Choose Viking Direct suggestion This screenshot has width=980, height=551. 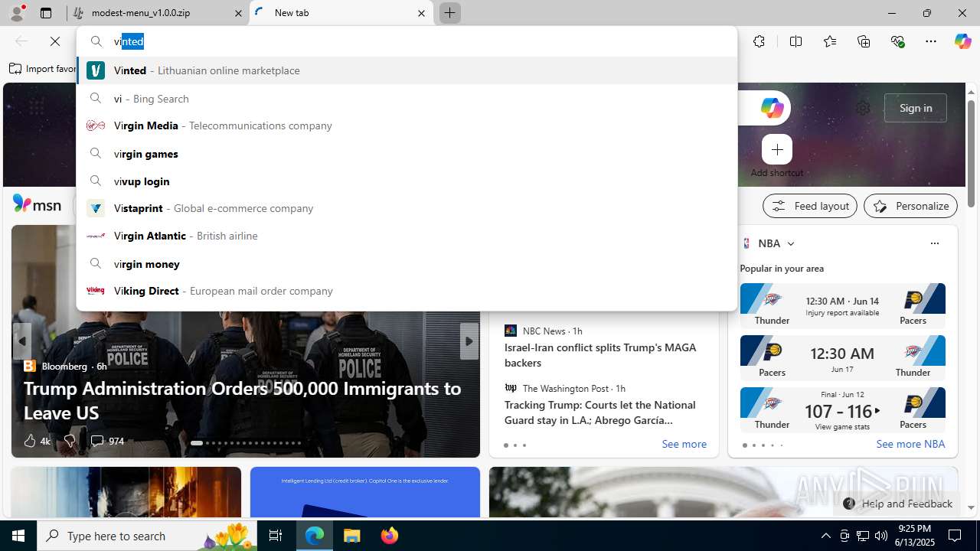coord(407,291)
